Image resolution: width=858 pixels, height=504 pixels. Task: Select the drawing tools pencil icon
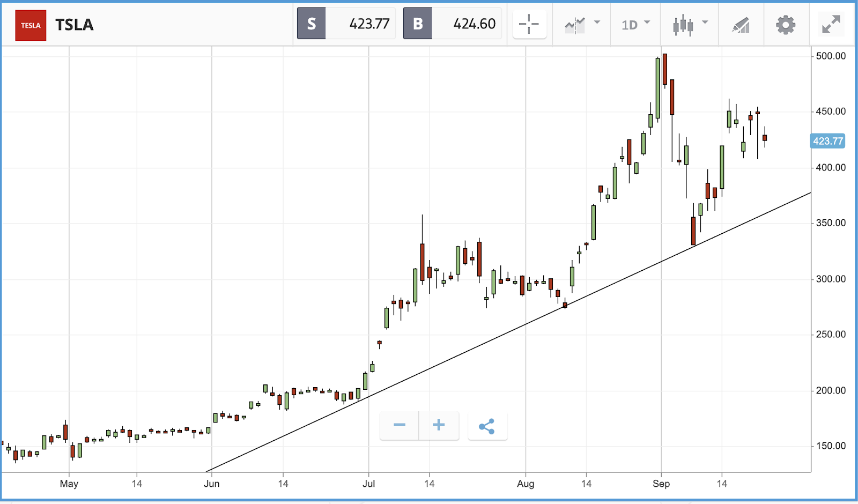click(x=741, y=25)
